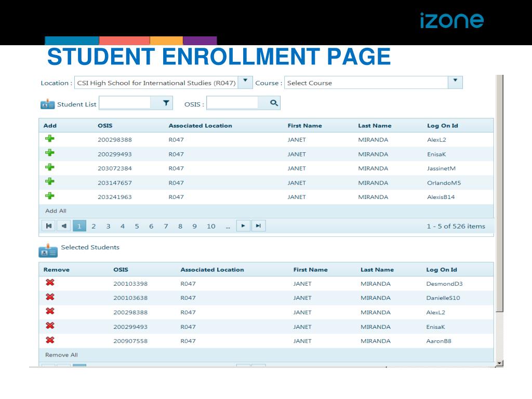Go to page 9 of student list
This screenshot has height=399, width=532.
[x=194, y=227]
